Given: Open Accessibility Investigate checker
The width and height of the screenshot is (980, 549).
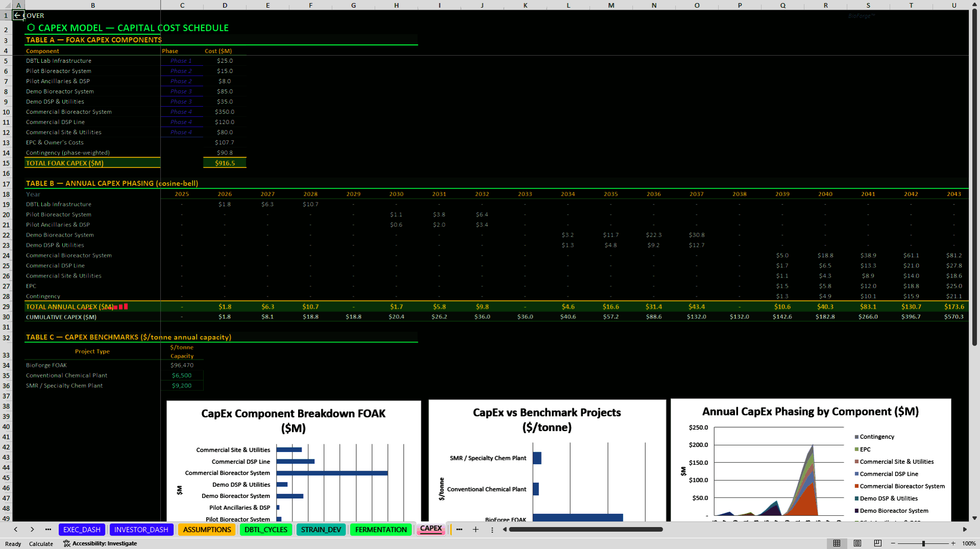Looking at the screenshot, I should click(x=100, y=543).
